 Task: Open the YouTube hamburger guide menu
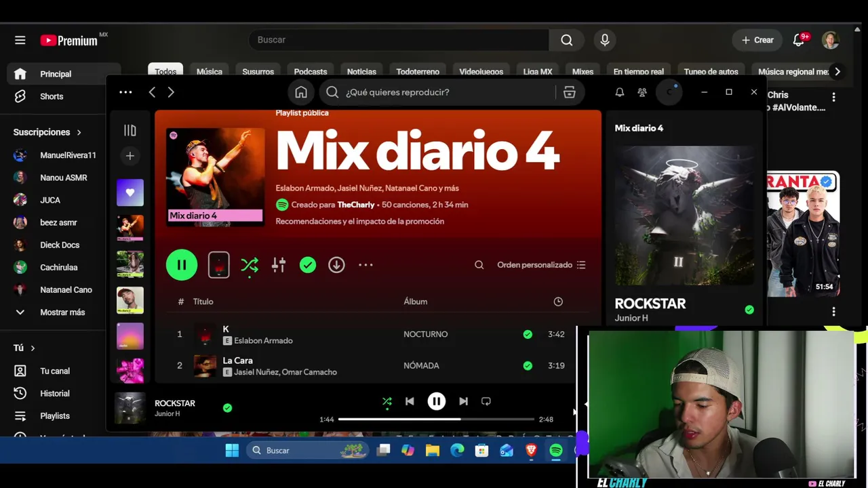(20, 40)
